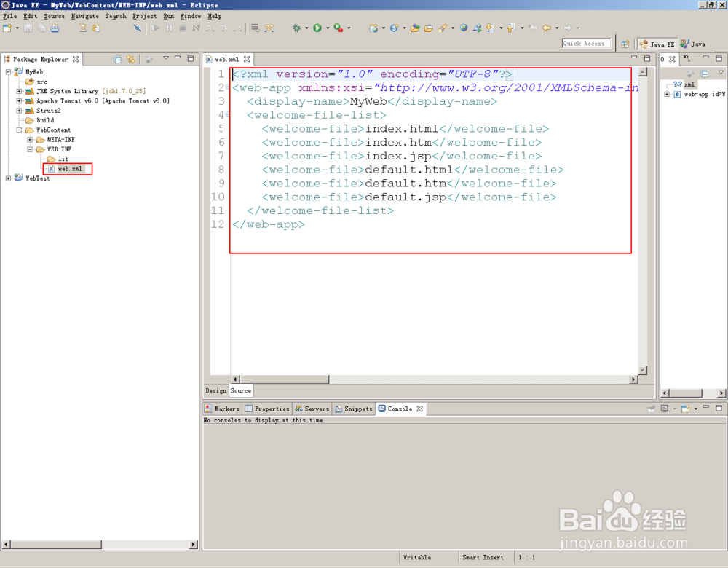Fold the web-app element at line 2
728x568 pixels.
click(x=227, y=87)
